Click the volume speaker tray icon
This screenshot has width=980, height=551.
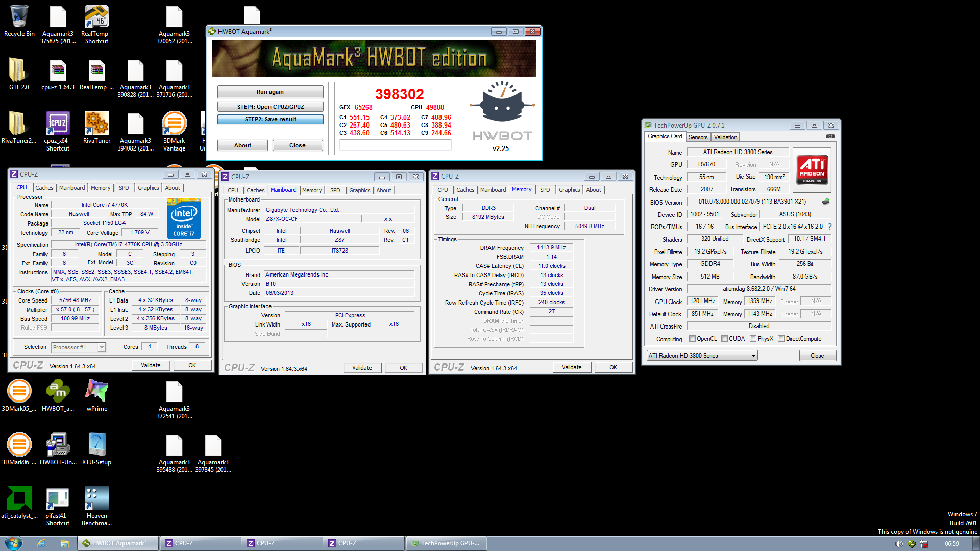point(899,544)
